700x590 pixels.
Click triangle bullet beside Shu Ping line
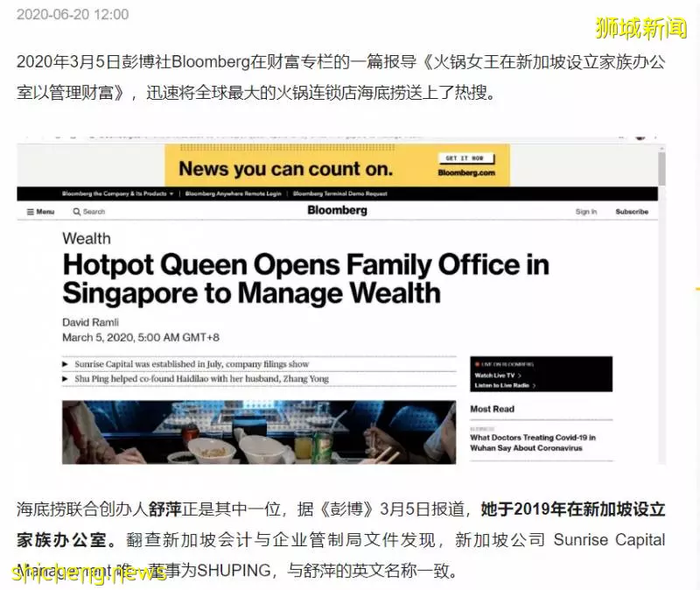65,379
